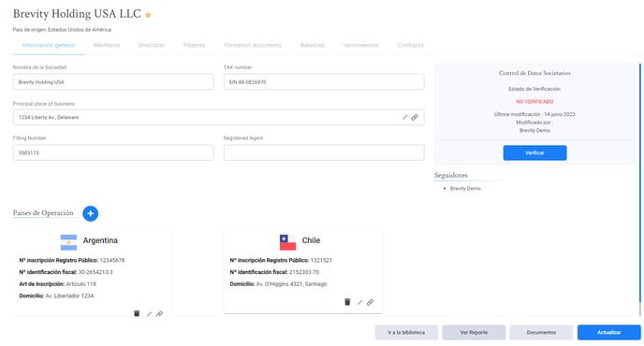Screen dimensions: 644x346
Task: Open the Vencimientos tab
Action: [x=360, y=45]
